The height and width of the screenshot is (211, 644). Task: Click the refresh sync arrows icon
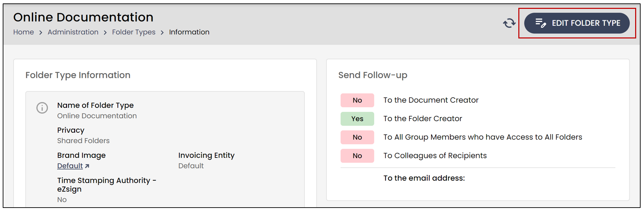[509, 23]
